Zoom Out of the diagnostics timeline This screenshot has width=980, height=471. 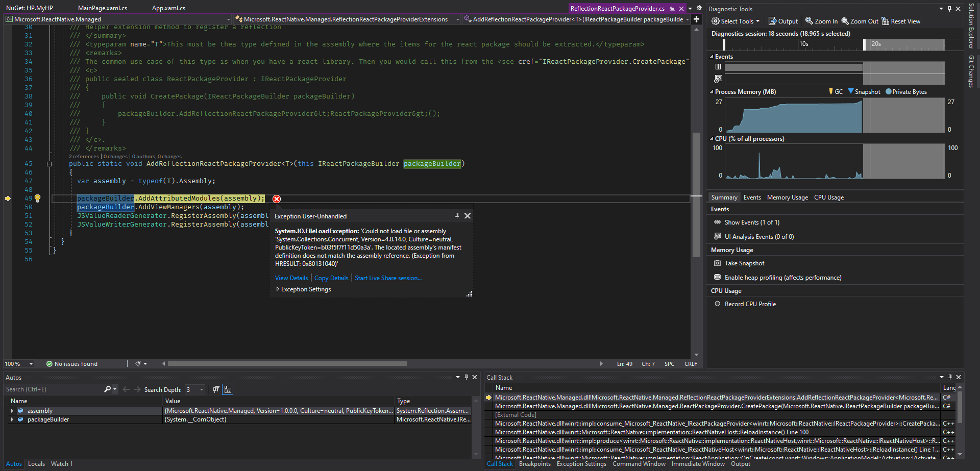click(860, 21)
